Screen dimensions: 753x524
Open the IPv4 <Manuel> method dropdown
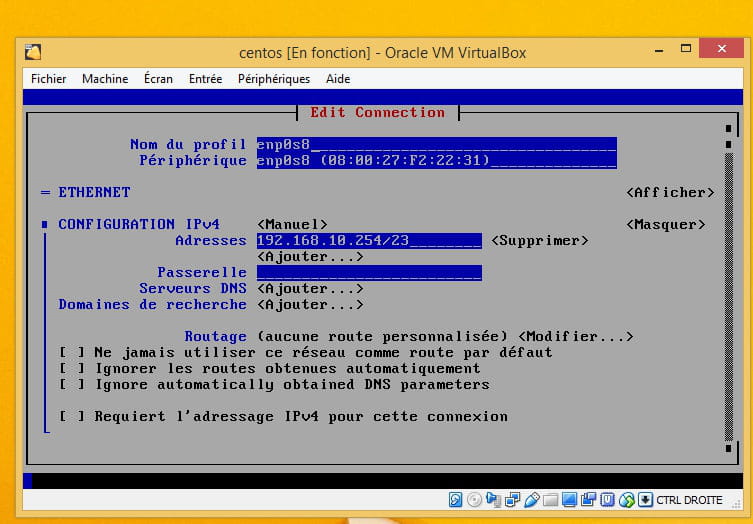pyautogui.click(x=292, y=224)
